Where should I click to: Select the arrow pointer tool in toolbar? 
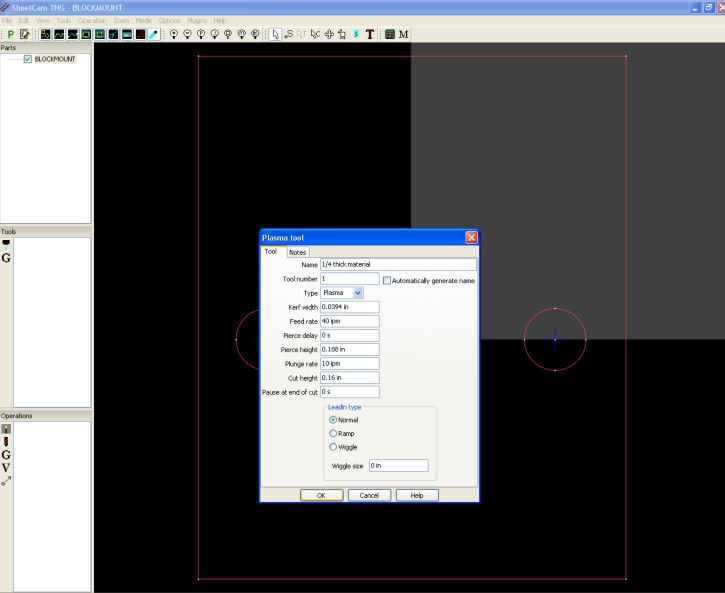(x=276, y=34)
